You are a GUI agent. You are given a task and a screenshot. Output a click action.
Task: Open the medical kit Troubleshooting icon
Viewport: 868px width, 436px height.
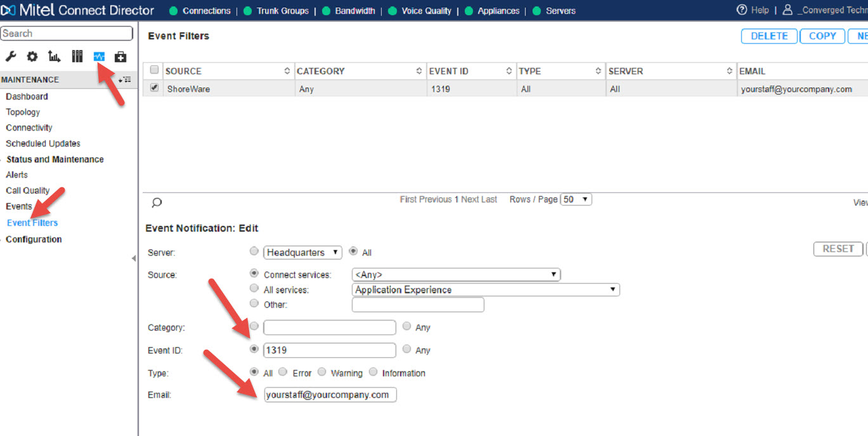pos(120,57)
